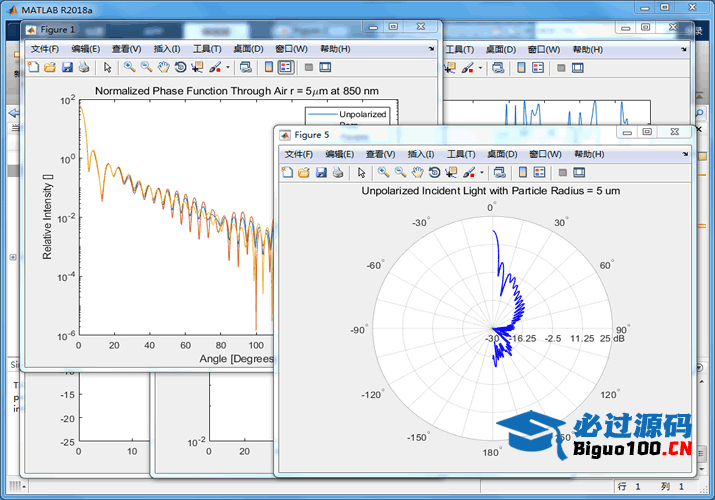Open 帮助(H) menu in Figure 5
Image resolution: width=715 pixels, height=500 pixels.
coord(589,154)
